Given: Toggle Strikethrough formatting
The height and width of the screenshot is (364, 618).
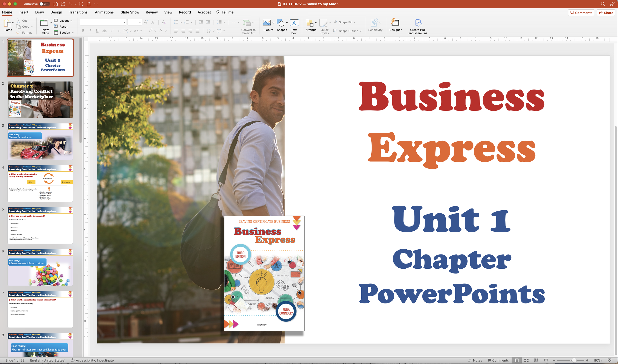Looking at the screenshot, I should [x=104, y=31].
